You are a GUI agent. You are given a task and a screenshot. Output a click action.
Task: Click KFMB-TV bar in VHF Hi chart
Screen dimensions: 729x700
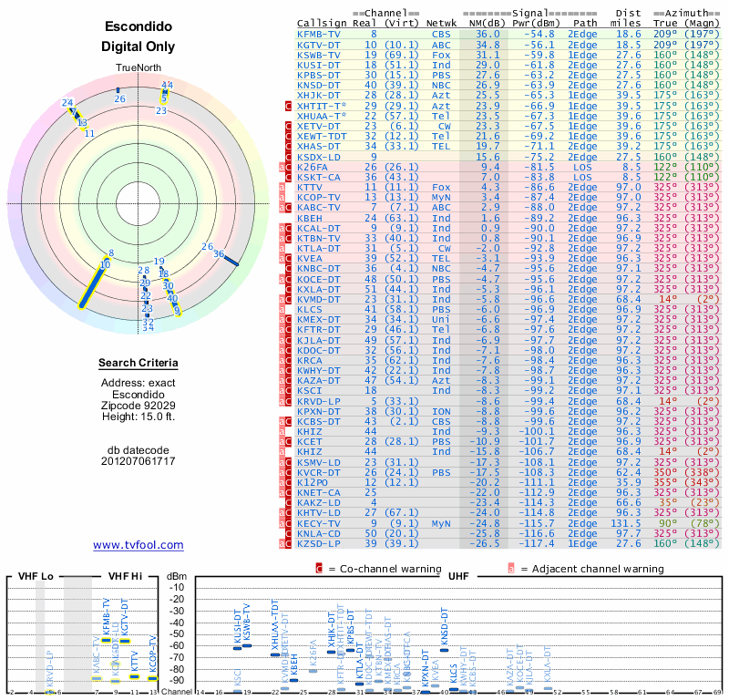point(106,641)
